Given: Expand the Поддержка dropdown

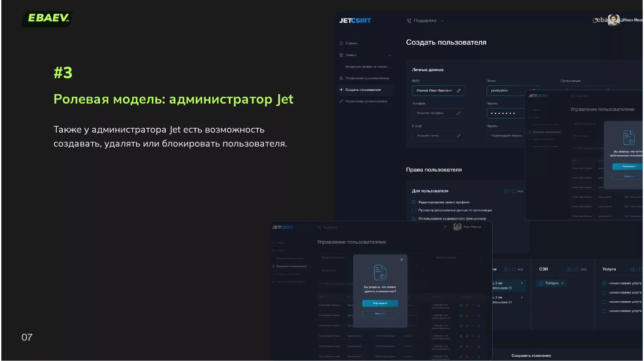Looking at the screenshot, I should (x=442, y=21).
